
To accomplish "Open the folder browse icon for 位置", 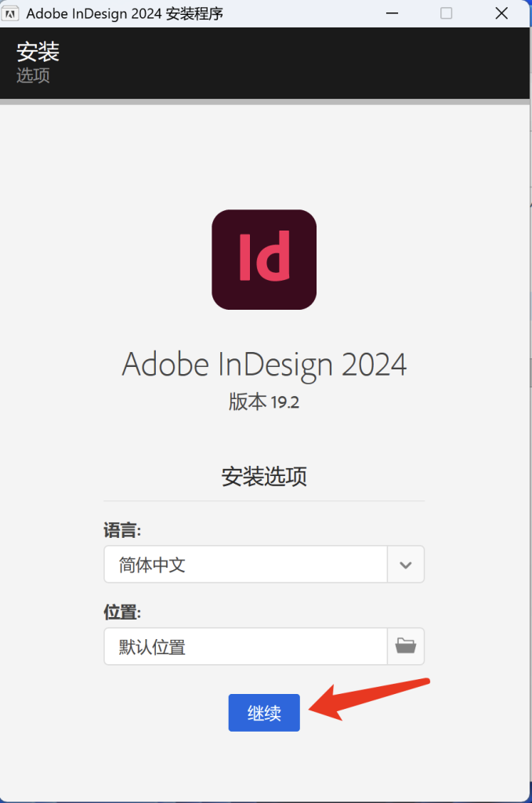I will point(405,646).
